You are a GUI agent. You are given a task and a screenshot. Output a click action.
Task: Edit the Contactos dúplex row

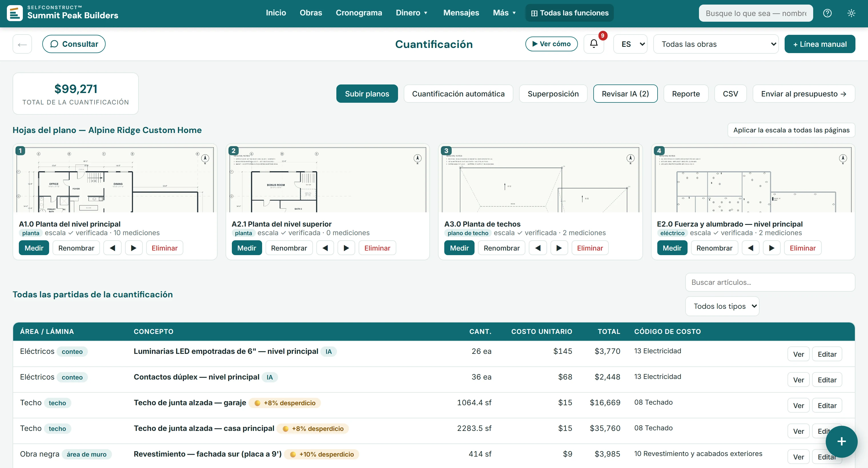coord(827,380)
